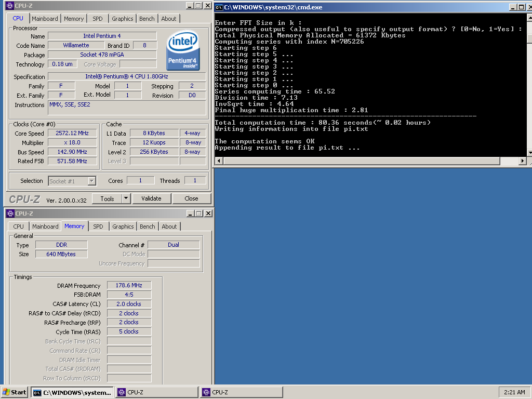Click the cmd.exe icon in console title bar
Screen dimensions: 532x399
click(219, 7)
